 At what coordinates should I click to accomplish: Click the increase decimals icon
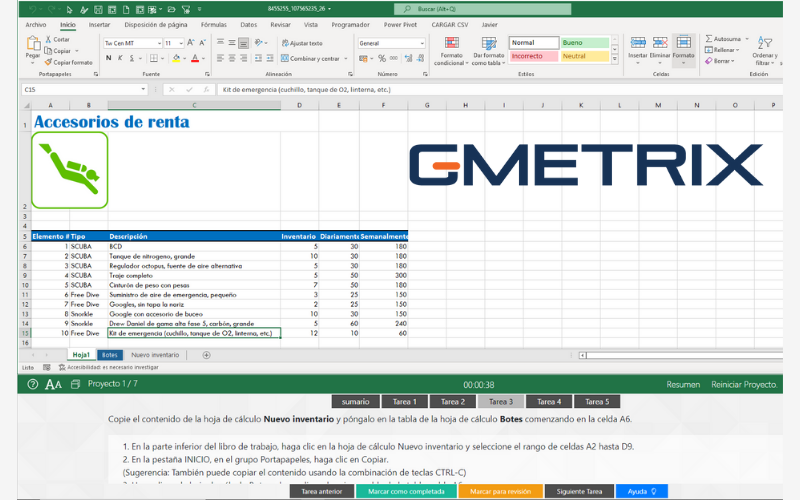pyautogui.click(x=408, y=59)
